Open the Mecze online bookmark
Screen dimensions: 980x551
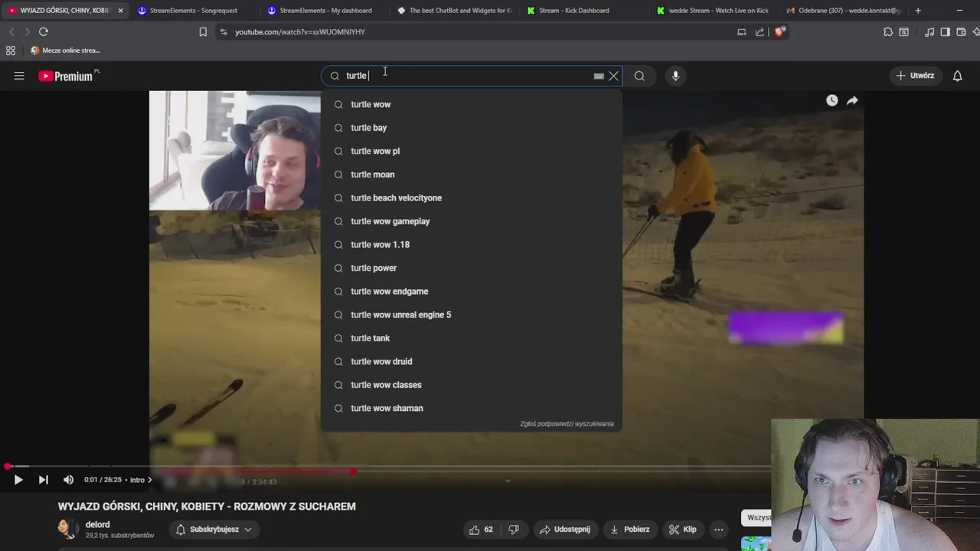click(x=65, y=51)
